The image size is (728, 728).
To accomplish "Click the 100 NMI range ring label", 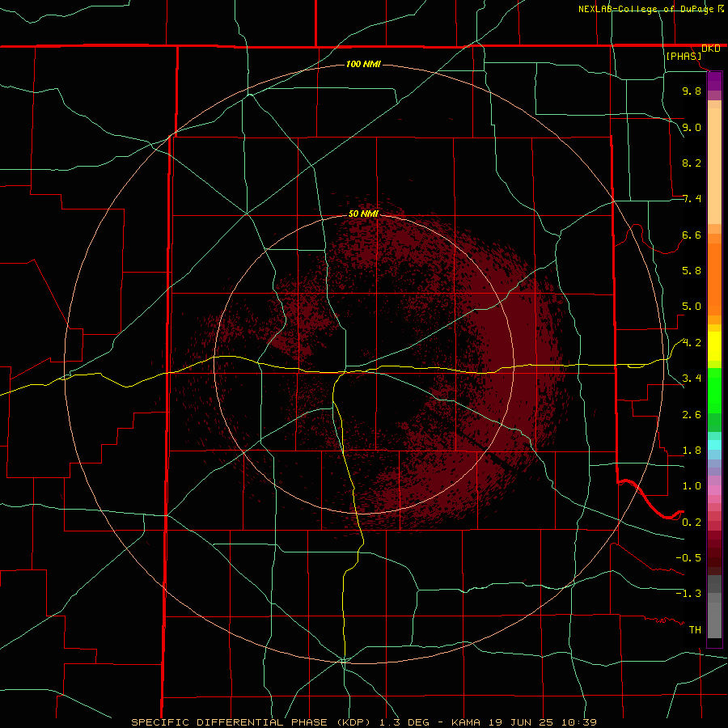I will [363, 64].
